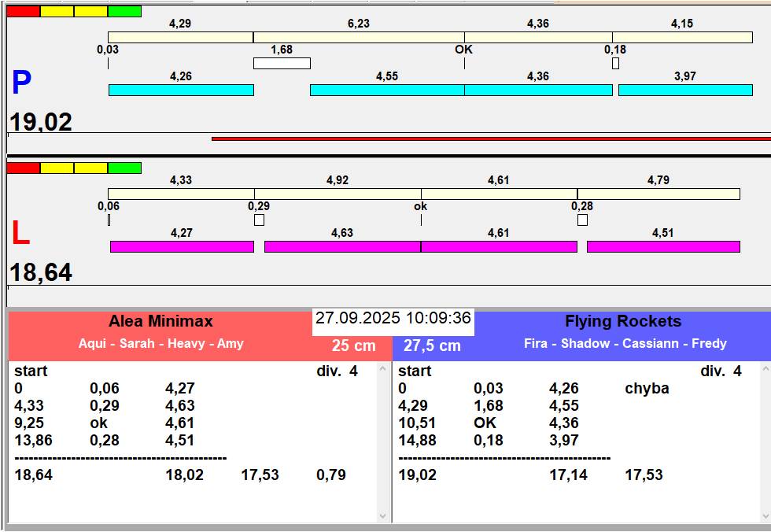The image size is (771, 532).
Task: Click value 0,79 in Alea Minimax summary
Action: pyautogui.click(x=331, y=475)
